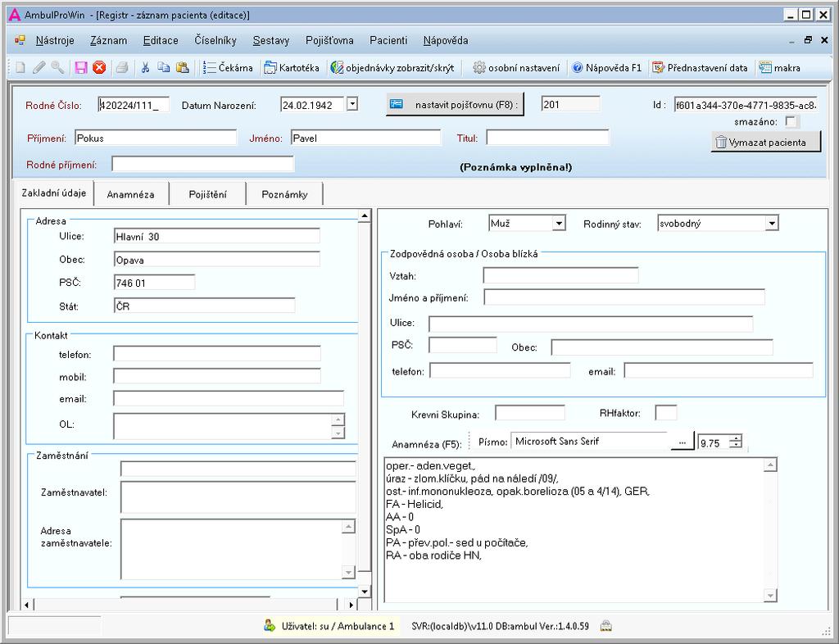Open the Rodinný stav dropdown
The height and width of the screenshot is (644, 839).
772,223
